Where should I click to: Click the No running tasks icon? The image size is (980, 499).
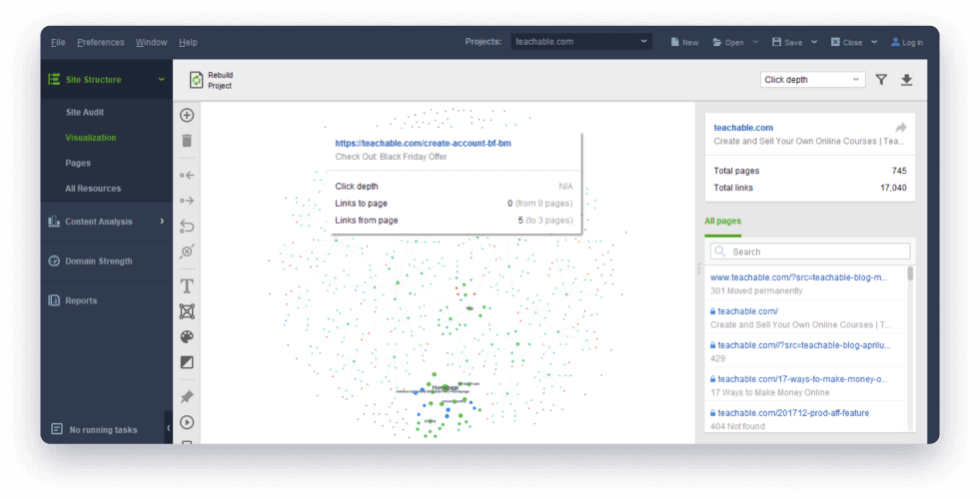coord(57,429)
